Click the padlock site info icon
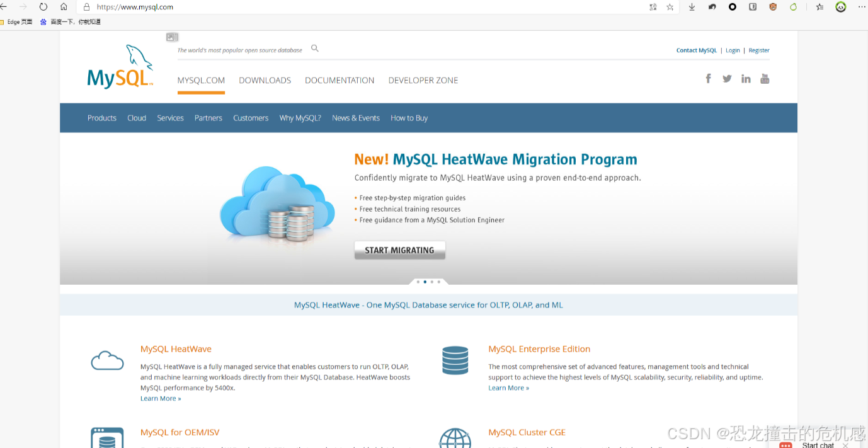 pos(87,7)
